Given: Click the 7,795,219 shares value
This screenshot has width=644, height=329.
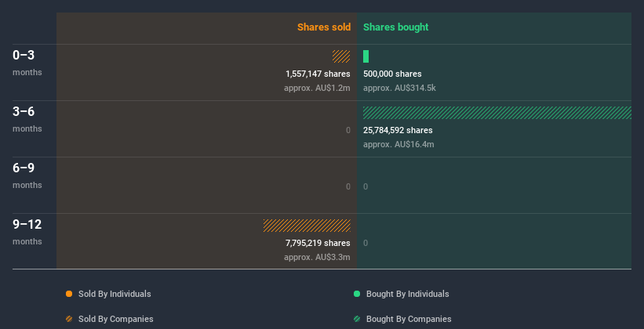Looking at the screenshot, I should [318, 243].
